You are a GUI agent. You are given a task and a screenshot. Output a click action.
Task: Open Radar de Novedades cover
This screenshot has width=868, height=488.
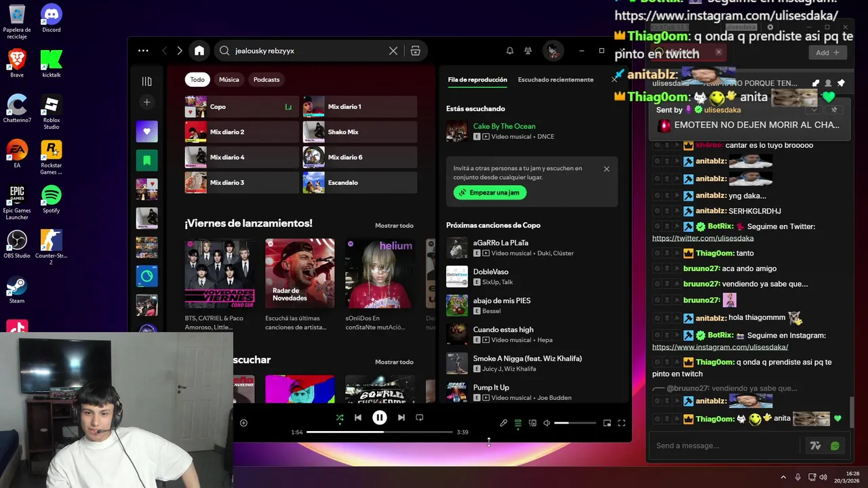pos(300,273)
